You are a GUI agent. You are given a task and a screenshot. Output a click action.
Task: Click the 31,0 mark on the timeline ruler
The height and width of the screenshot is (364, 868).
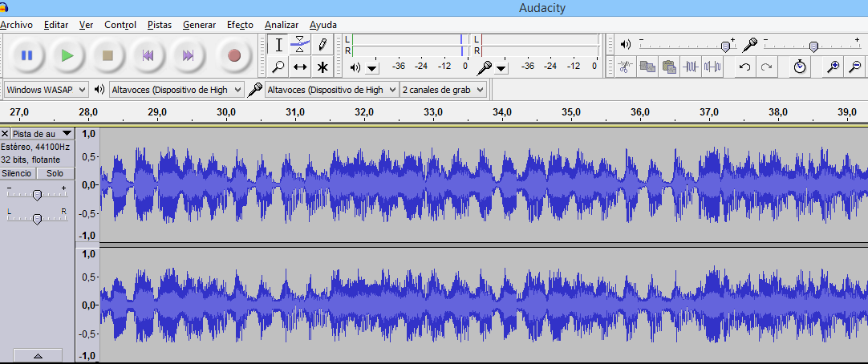tap(295, 111)
